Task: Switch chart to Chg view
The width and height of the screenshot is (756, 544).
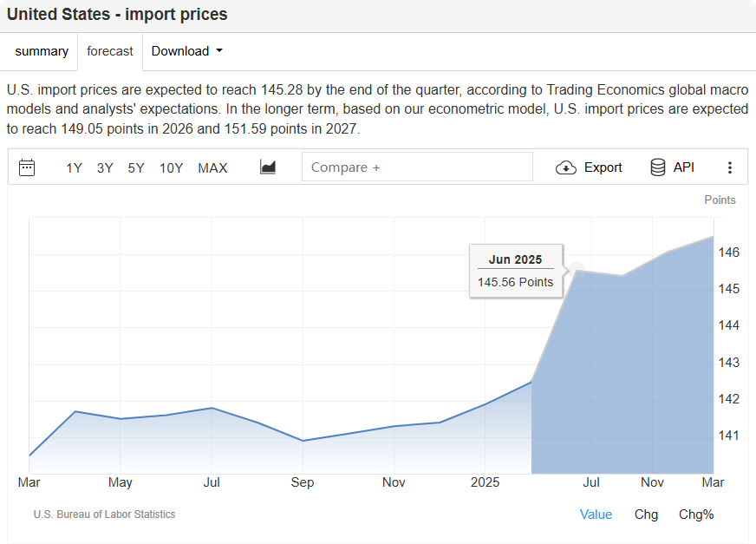Action: [x=646, y=515]
